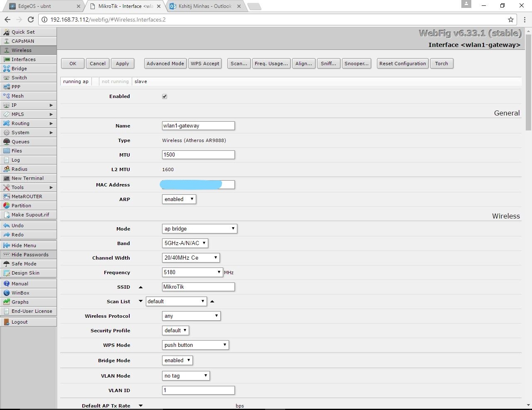
Task: Open the Frequency dropdown 5180
Action: pos(192,273)
